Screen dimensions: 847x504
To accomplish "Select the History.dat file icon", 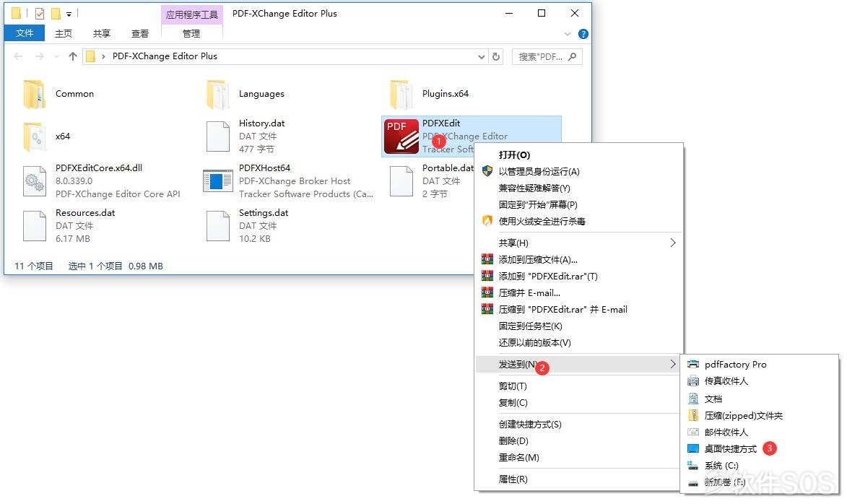I will point(218,136).
